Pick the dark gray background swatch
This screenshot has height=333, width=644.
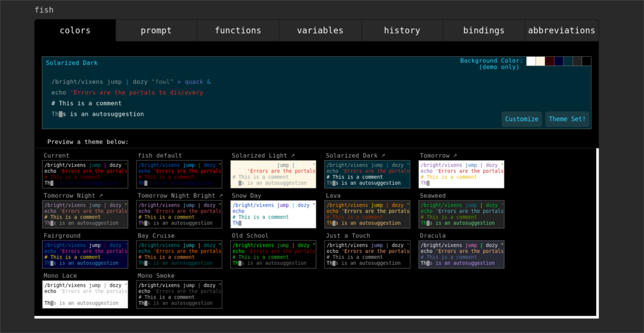tap(577, 61)
